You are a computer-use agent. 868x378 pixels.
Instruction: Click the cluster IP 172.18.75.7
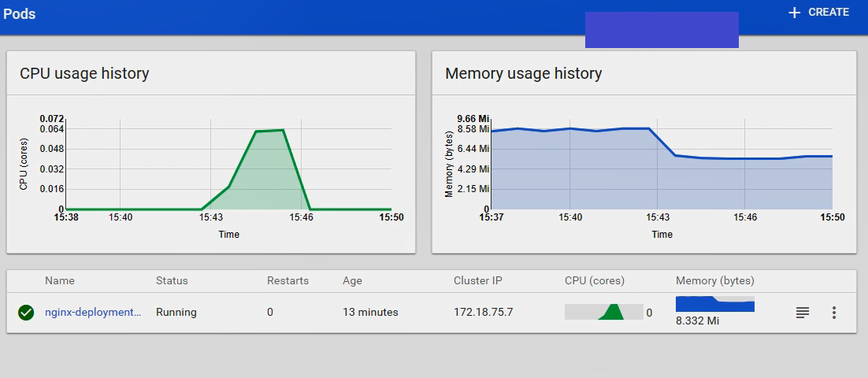(483, 312)
